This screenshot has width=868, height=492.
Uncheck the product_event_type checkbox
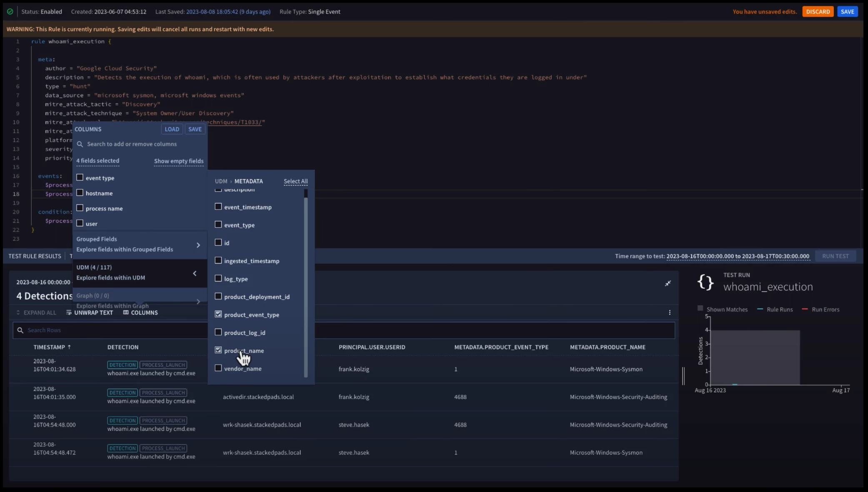coord(218,314)
